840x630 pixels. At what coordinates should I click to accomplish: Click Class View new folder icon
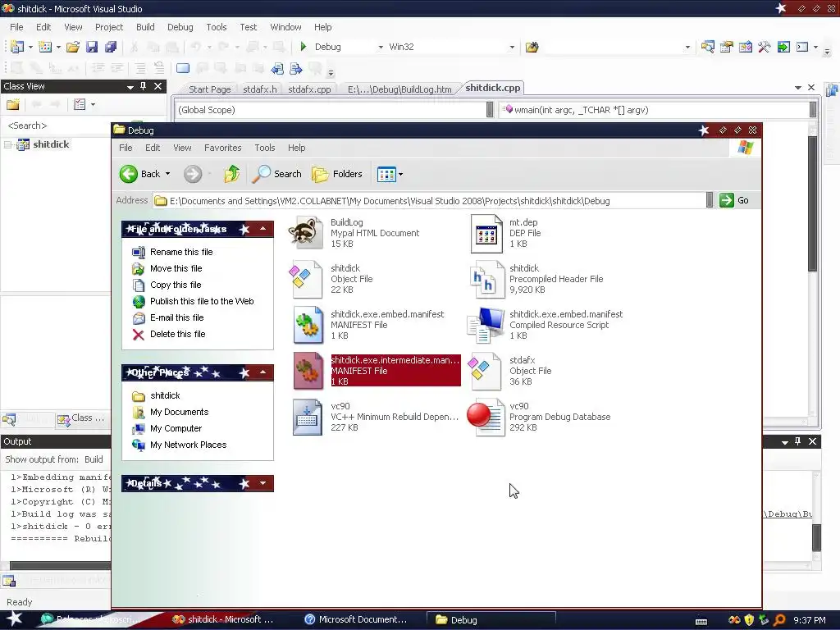click(13, 104)
